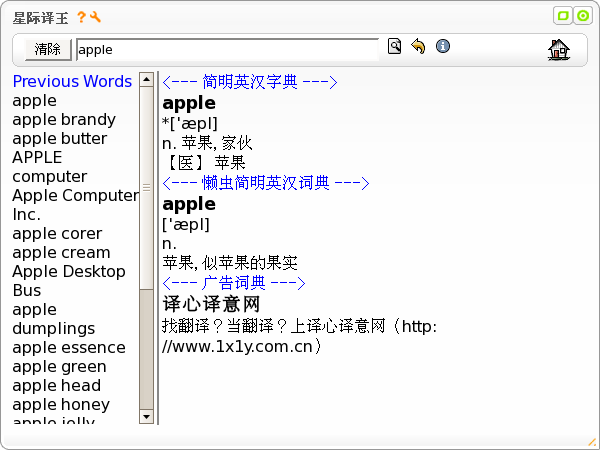Image resolution: width=600 pixels, height=450 pixels.
Task: Click the 简明英汉字典 dictionary header
Action: [250, 82]
